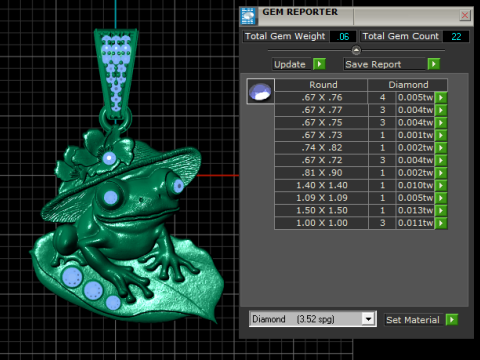The width and height of the screenshot is (480, 360).
Task: Click the Gem Reporter panel icon
Action: 248,16
